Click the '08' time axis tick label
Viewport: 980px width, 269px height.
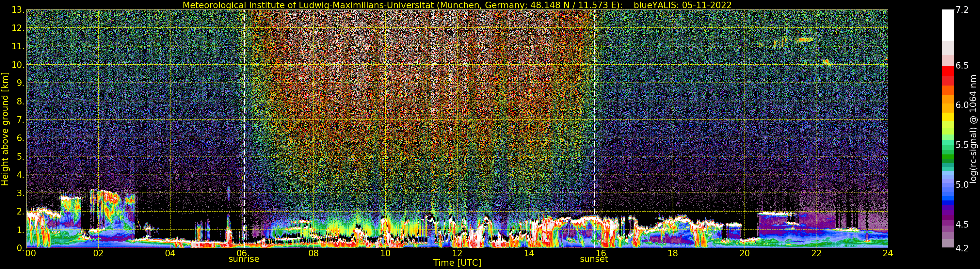click(x=313, y=253)
